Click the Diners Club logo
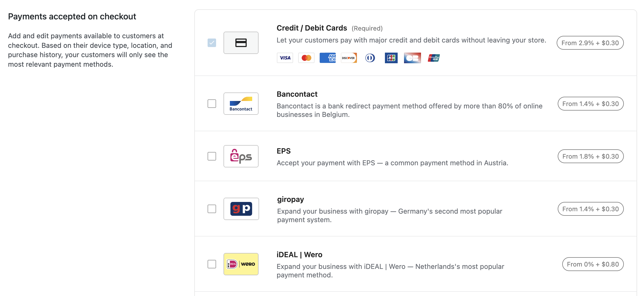The height and width of the screenshot is (296, 644). (370, 58)
